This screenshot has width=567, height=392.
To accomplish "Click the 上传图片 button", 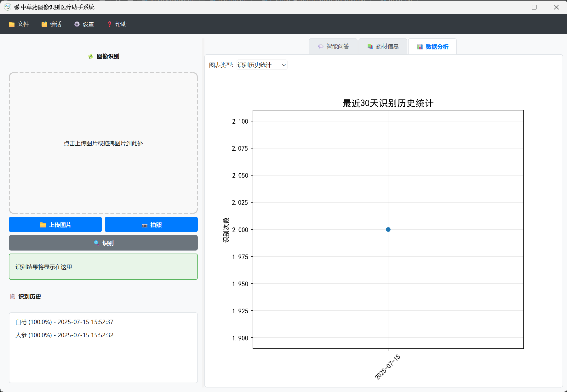I will 55,225.
